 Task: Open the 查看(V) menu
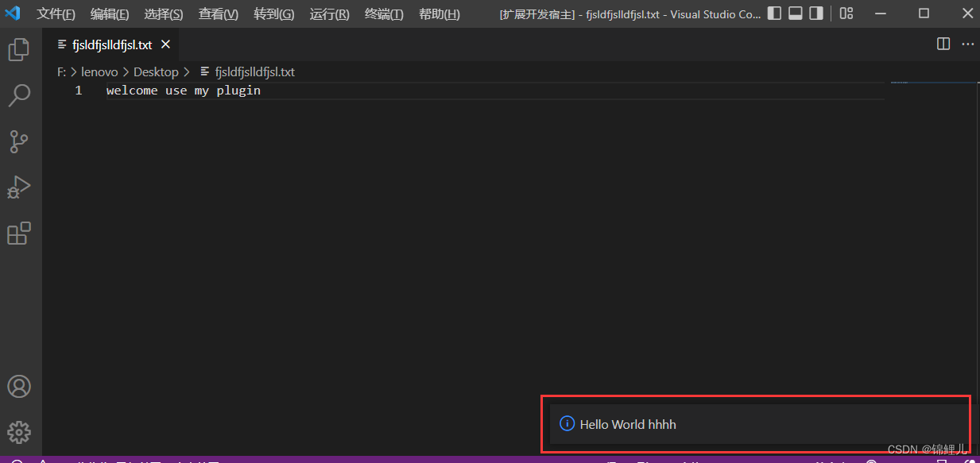pyautogui.click(x=219, y=14)
